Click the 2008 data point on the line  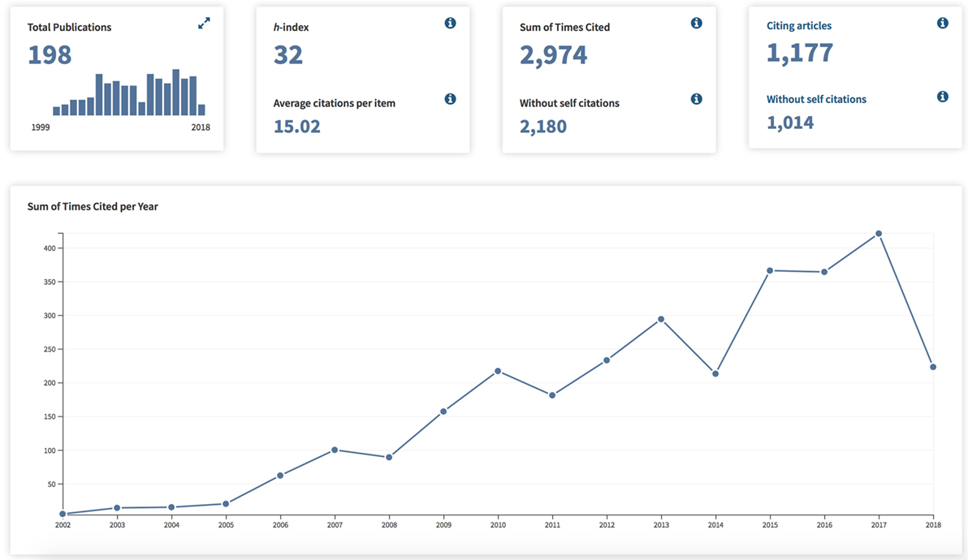tap(389, 458)
